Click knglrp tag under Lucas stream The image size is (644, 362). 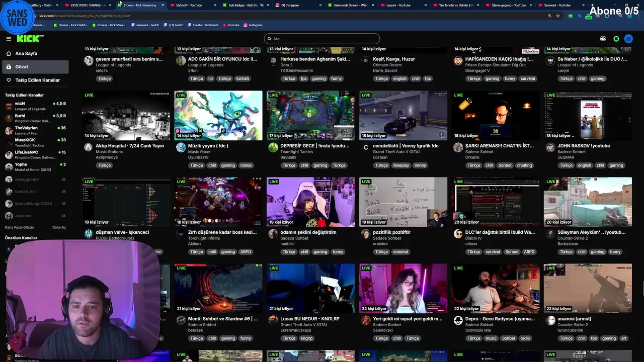pos(306,338)
